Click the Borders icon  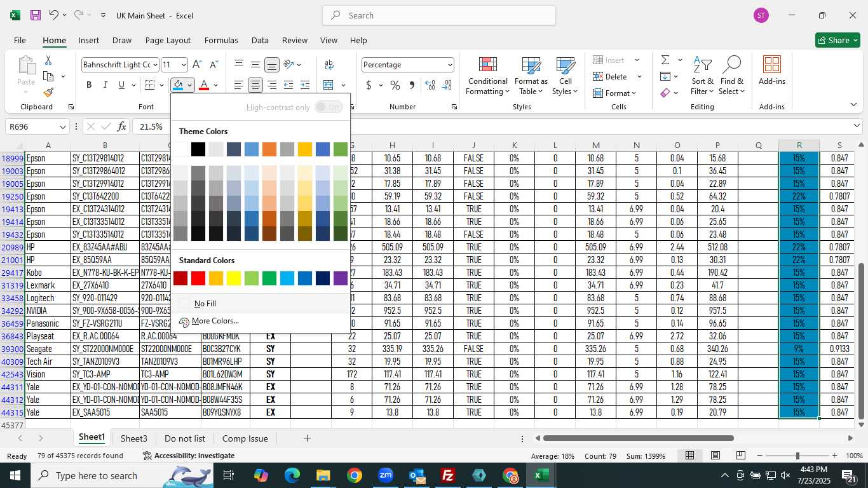point(149,85)
